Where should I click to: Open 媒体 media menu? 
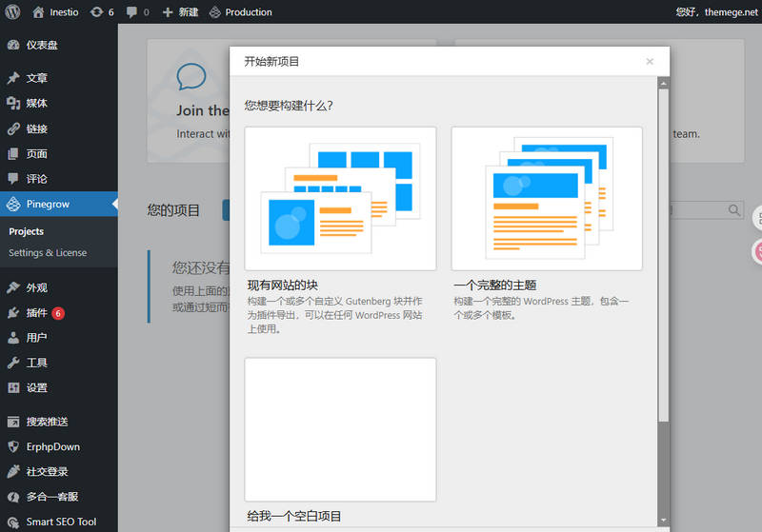point(59,103)
